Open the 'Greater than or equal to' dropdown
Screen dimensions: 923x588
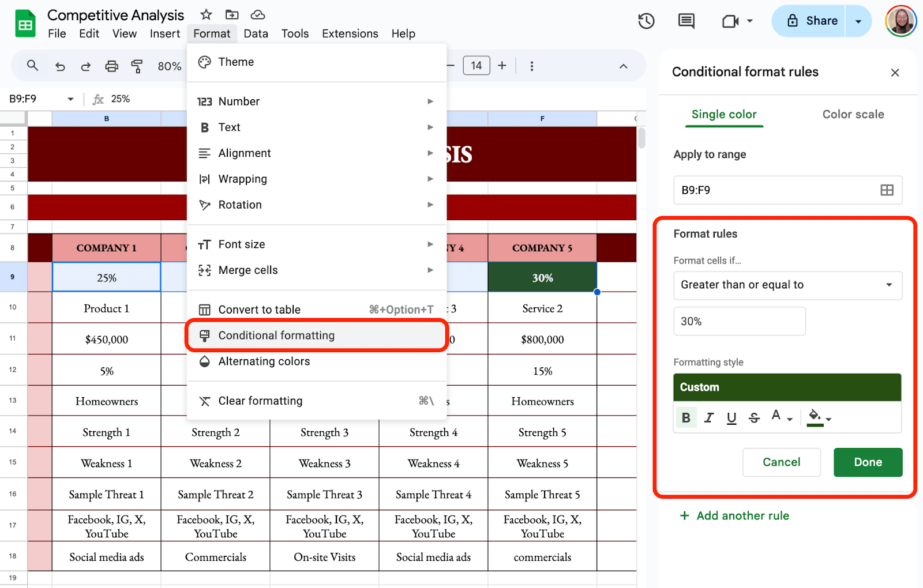tap(787, 285)
